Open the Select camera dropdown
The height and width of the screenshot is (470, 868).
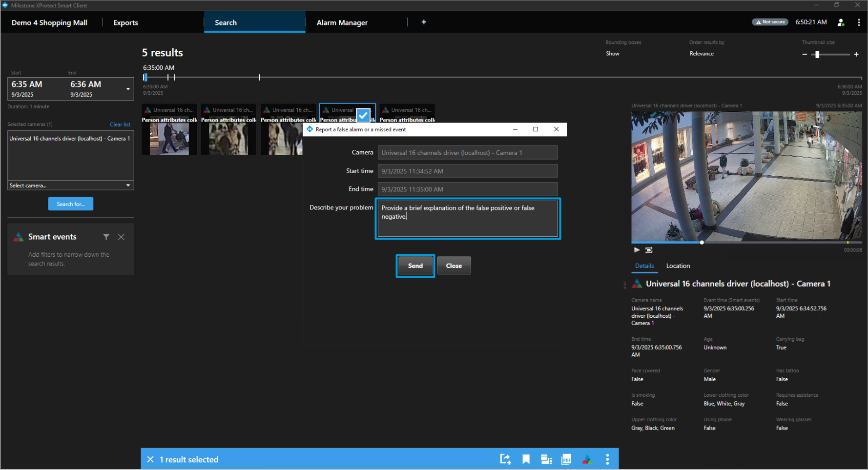[71, 185]
